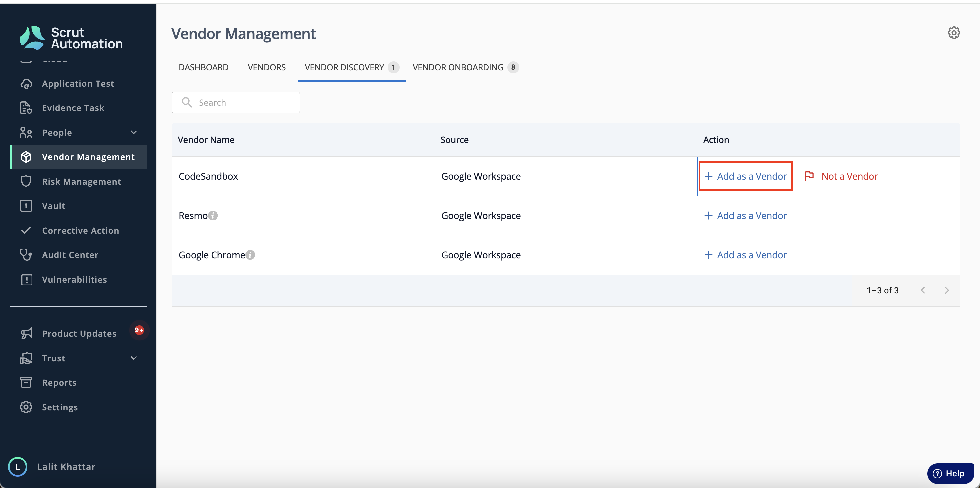This screenshot has width=980, height=488.
Task: Click the Lalit Khattar avatar circle
Action: pos(17,467)
